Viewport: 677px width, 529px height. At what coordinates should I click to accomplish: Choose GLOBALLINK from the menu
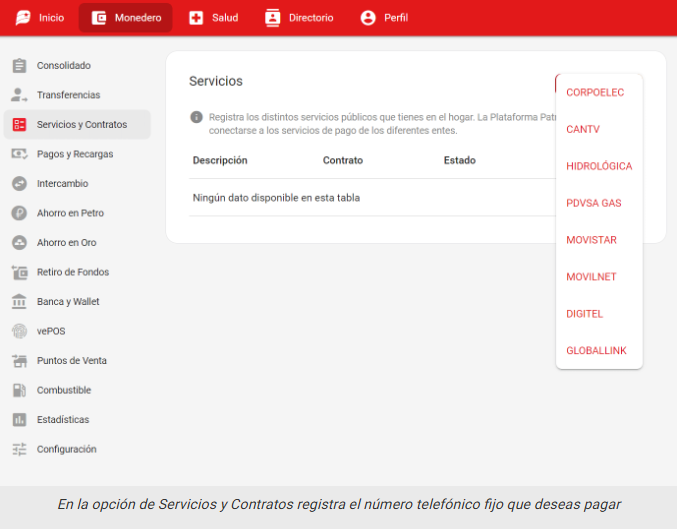pyautogui.click(x=599, y=350)
